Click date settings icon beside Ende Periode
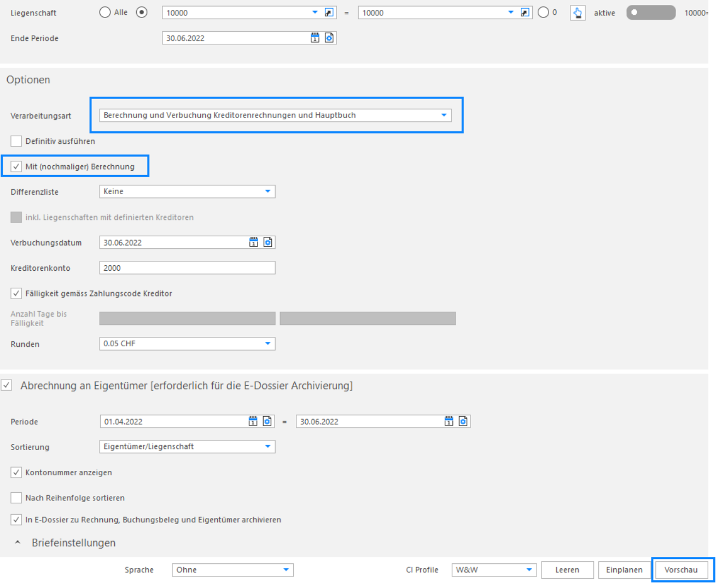Screen dimensions: 716x588 329,38
